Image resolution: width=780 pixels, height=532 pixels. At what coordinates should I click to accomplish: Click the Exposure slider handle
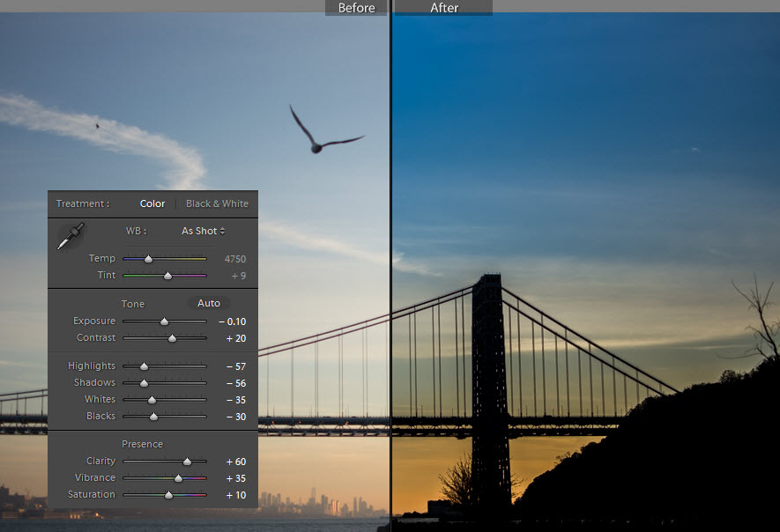point(164,321)
